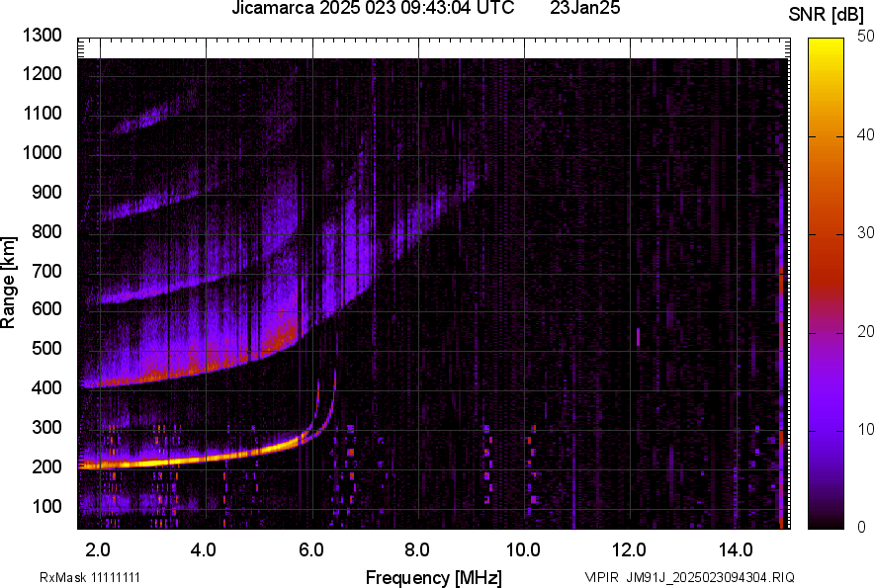
Task: Select the Frequency [MHz] axis label
Action: (x=433, y=577)
